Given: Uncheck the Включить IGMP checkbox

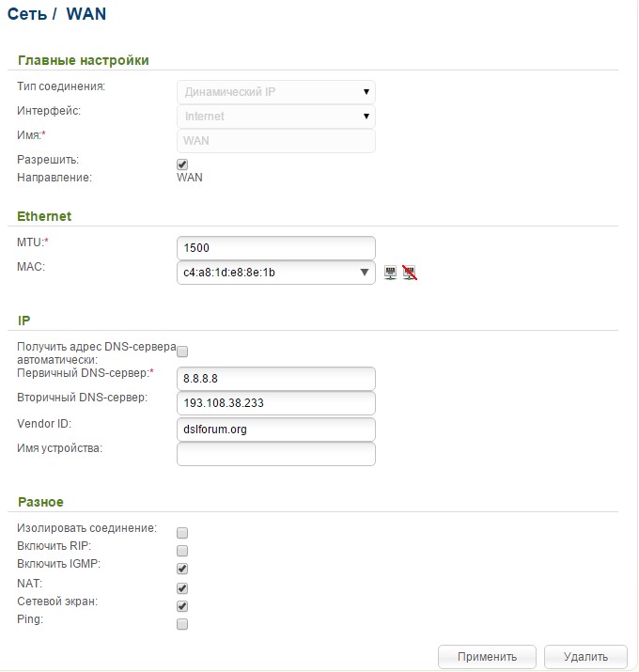Looking at the screenshot, I should [x=182, y=568].
